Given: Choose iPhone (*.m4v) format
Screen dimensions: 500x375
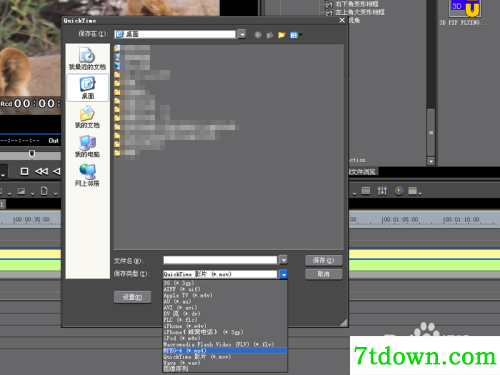Looking at the screenshot, I should pos(224,326).
